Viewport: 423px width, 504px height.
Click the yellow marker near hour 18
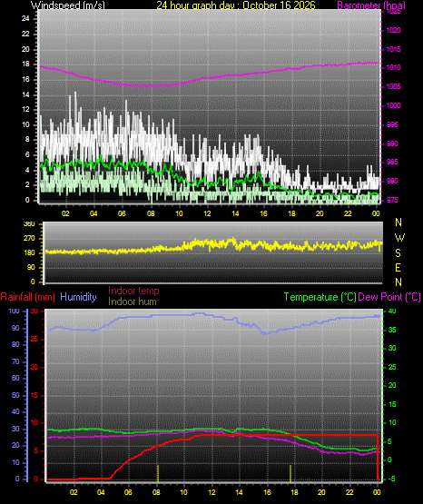[x=290, y=473]
